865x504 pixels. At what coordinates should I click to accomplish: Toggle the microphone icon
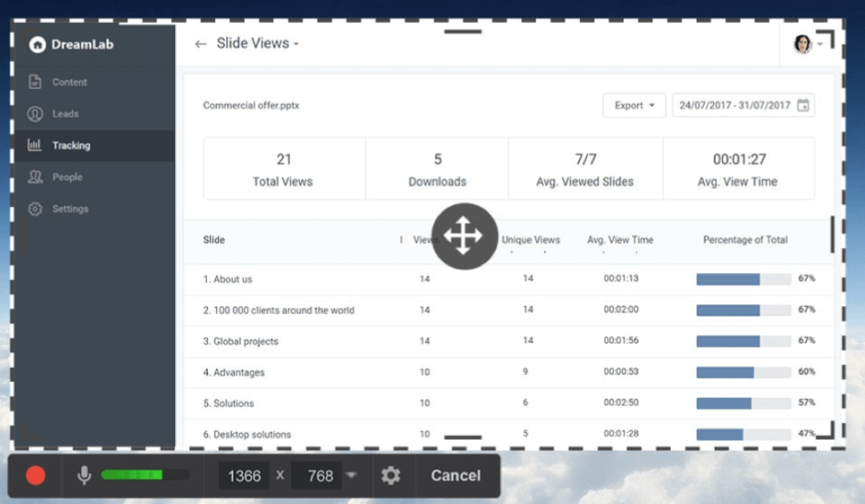click(84, 475)
